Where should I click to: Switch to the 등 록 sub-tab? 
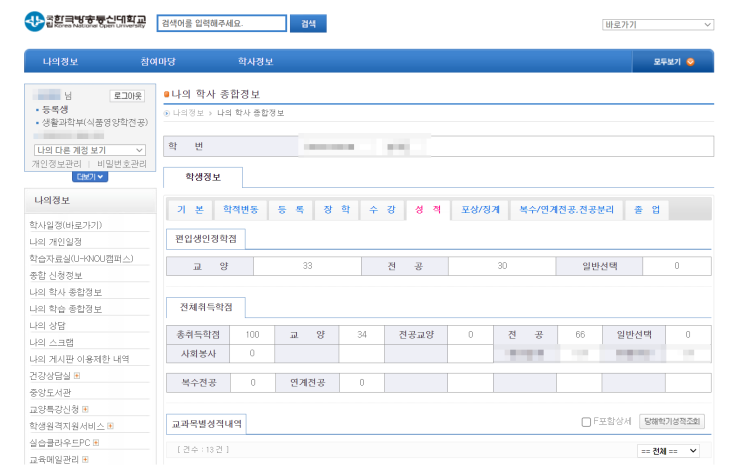point(290,210)
